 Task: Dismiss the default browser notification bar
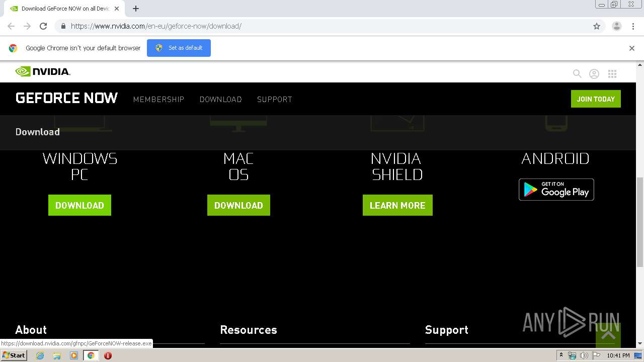632,48
